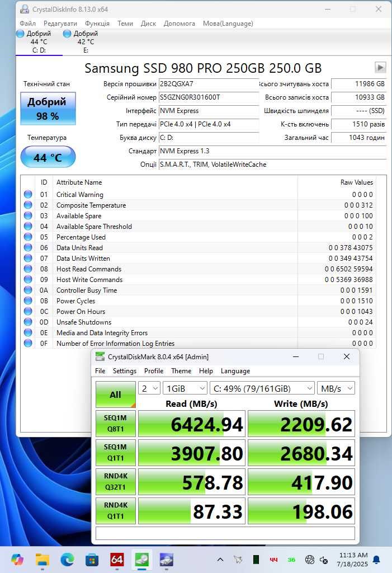Click the Добрий 98 % health status button

48,109
